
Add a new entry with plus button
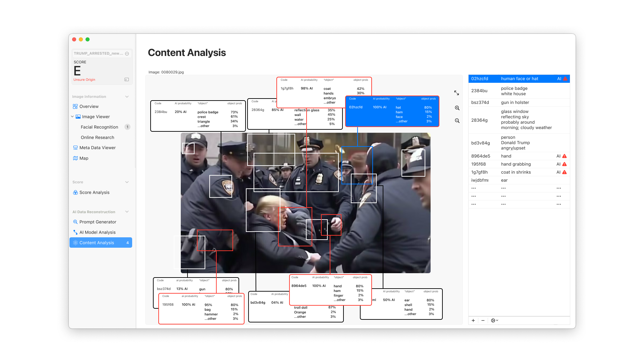click(473, 320)
